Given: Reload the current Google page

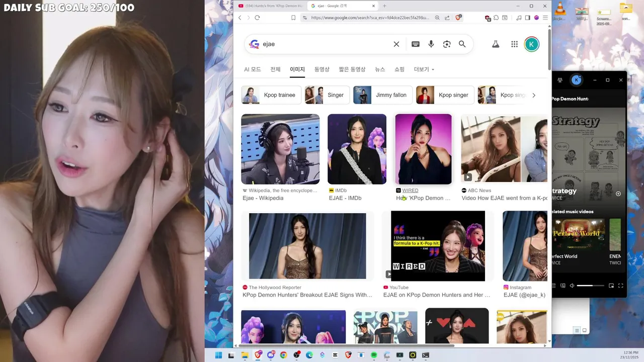Looking at the screenshot, I should tap(257, 18).
